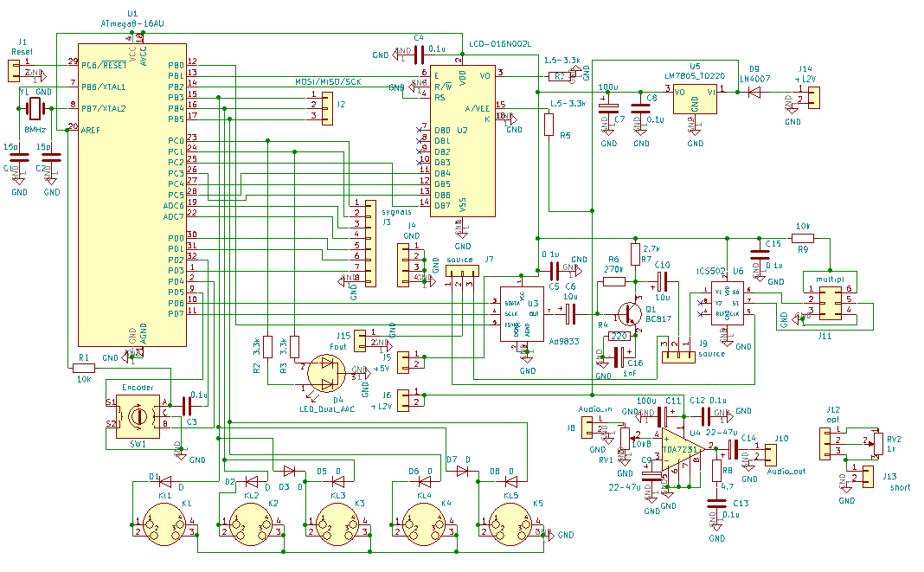Click the RV2 1k potentiometer
This screenshot has height=572, width=924.
tap(878, 444)
